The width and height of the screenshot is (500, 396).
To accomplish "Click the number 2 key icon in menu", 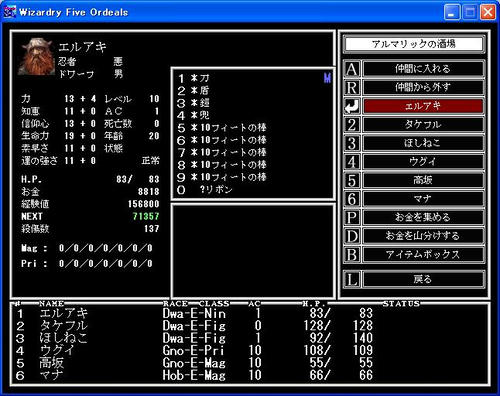I will (x=352, y=125).
